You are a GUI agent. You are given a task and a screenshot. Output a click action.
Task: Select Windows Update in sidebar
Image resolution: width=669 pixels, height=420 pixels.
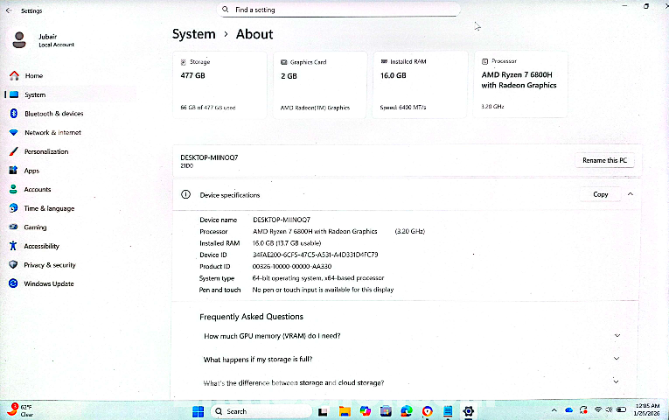click(x=48, y=284)
